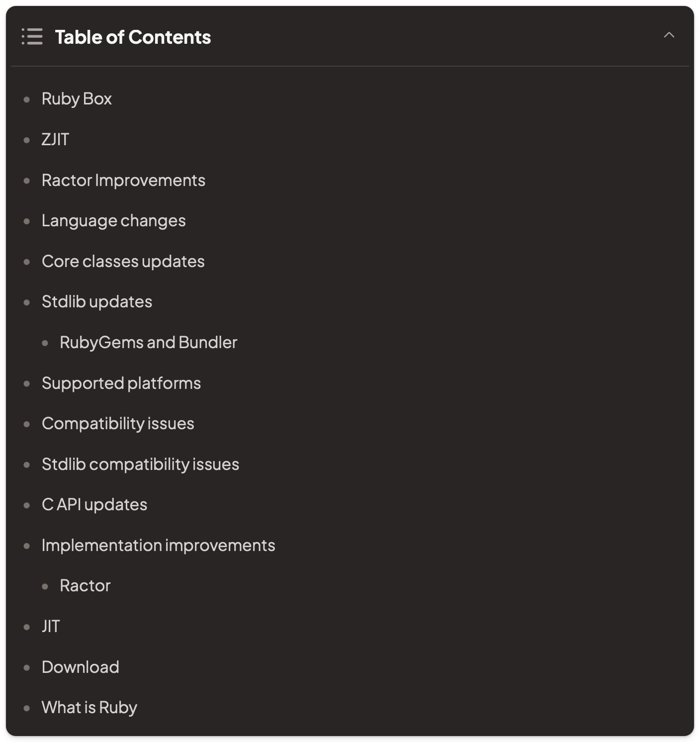
Task: Go to the Download section
Action: (x=80, y=667)
